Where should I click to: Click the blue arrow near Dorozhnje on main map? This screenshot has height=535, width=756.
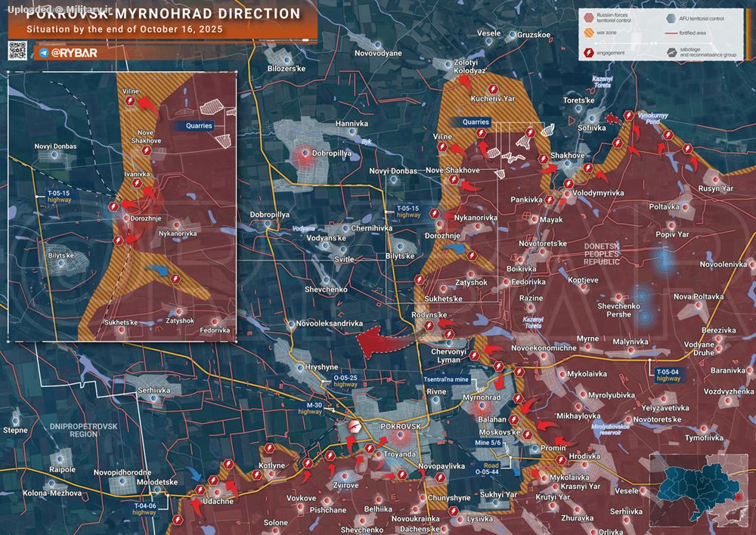point(455,246)
